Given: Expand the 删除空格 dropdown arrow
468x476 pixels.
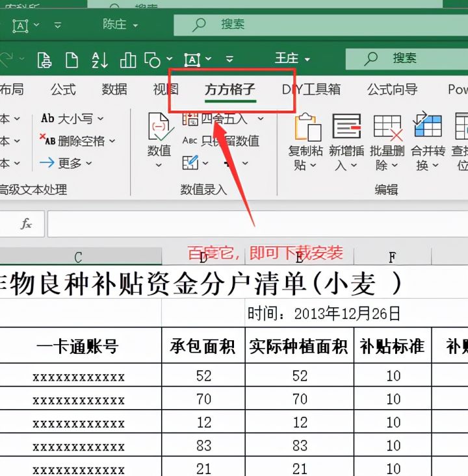Looking at the screenshot, I should point(112,141).
